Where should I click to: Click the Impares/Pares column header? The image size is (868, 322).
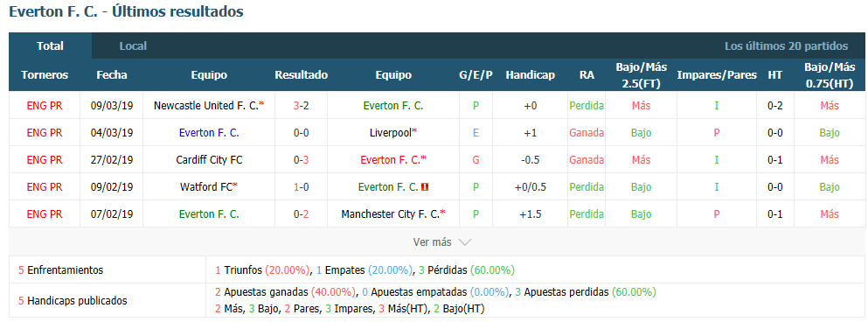pyautogui.click(x=716, y=75)
